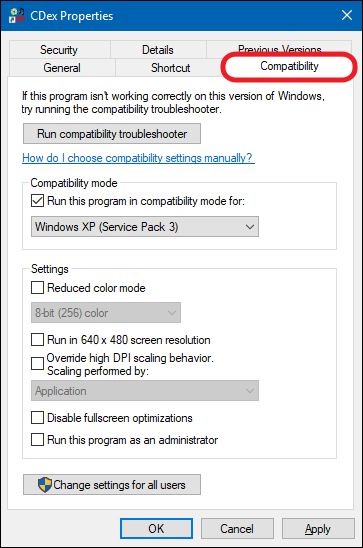Viewport: 363px width, 548px height.
Task: Close the CDex Properties dialog
Action: 347,15
